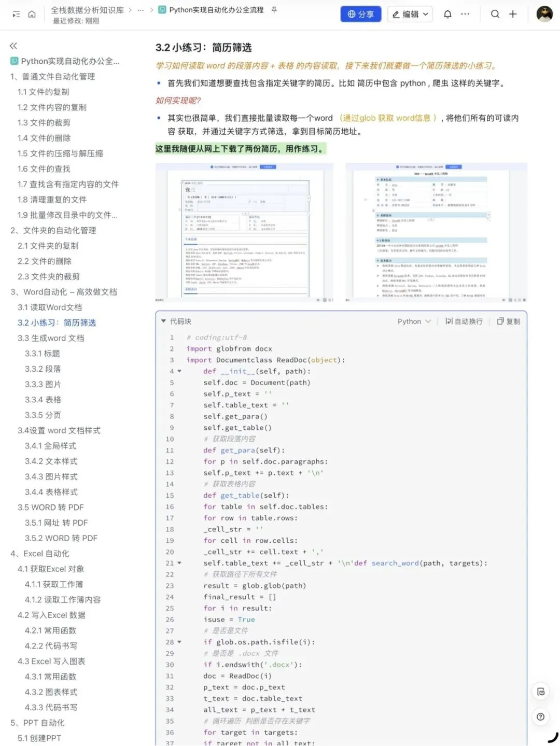The image size is (560, 746).
Task: Pin the document with pin icon
Action: (x=274, y=10)
